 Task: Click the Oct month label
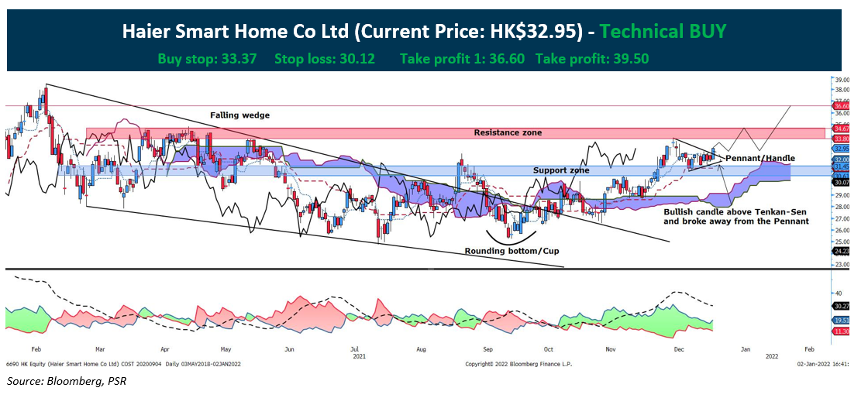point(549,349)
